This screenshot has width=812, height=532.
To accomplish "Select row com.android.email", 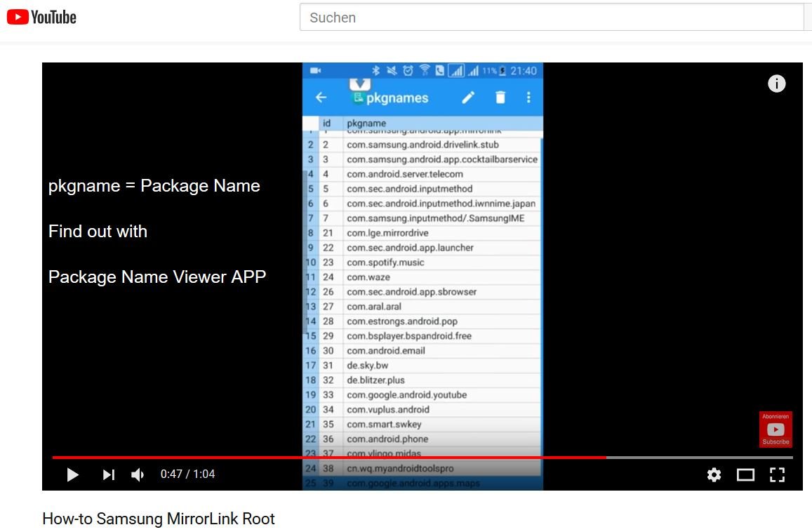I will tap(422, 351).
